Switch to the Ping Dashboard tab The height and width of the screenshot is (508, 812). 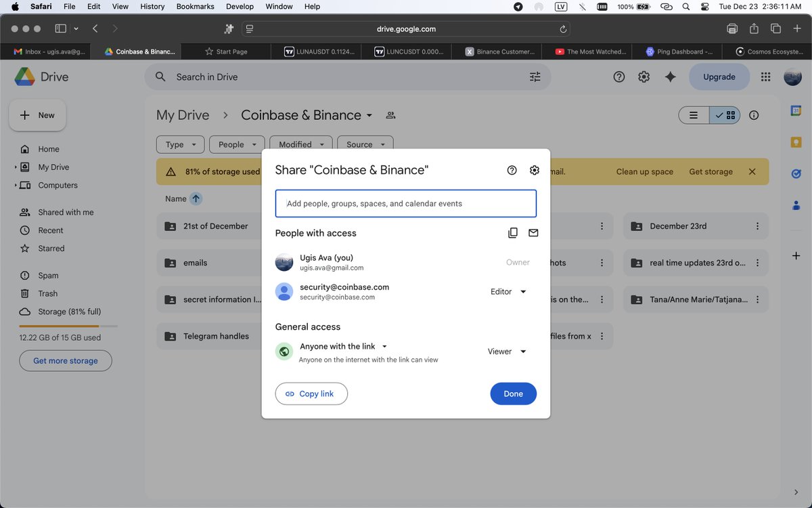coord(678,51)
